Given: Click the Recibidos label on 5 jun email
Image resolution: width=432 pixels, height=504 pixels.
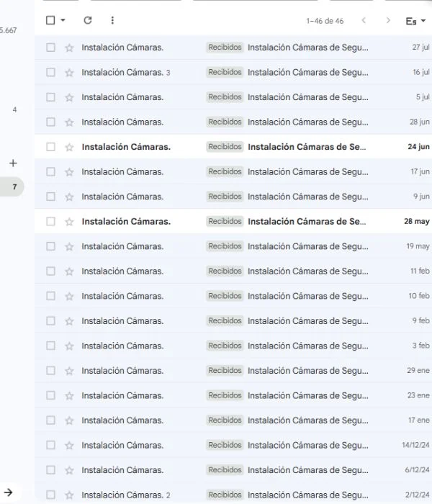Looking at the screenshot, I should (225, 97).
